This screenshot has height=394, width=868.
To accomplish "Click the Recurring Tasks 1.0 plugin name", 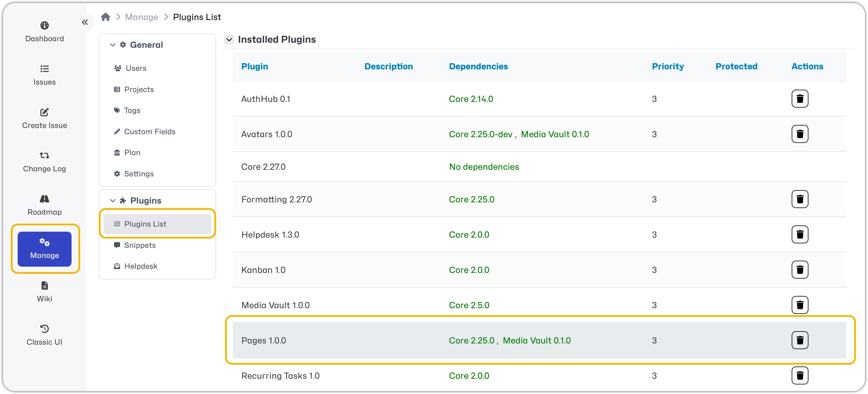I will (280, 376).
